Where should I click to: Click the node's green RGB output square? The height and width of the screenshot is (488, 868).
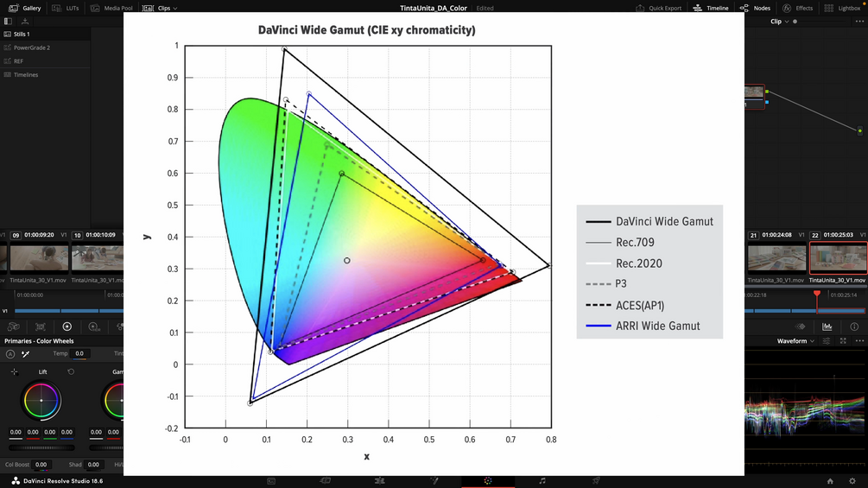(767, 92)
